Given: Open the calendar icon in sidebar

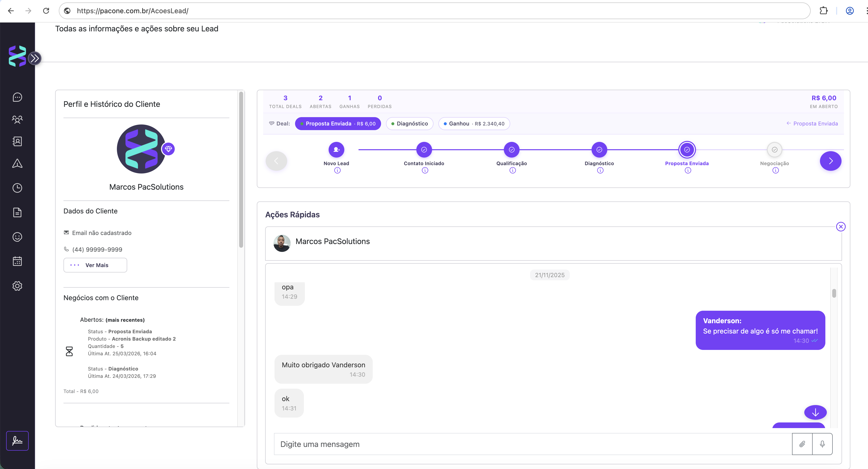Looking at the screenshot, I should pyautogui.click(x=17, y=261).
